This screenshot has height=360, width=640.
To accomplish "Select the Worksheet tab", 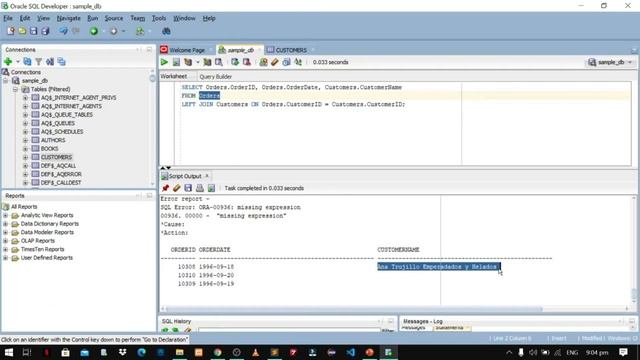I will (x=173, y=76).
